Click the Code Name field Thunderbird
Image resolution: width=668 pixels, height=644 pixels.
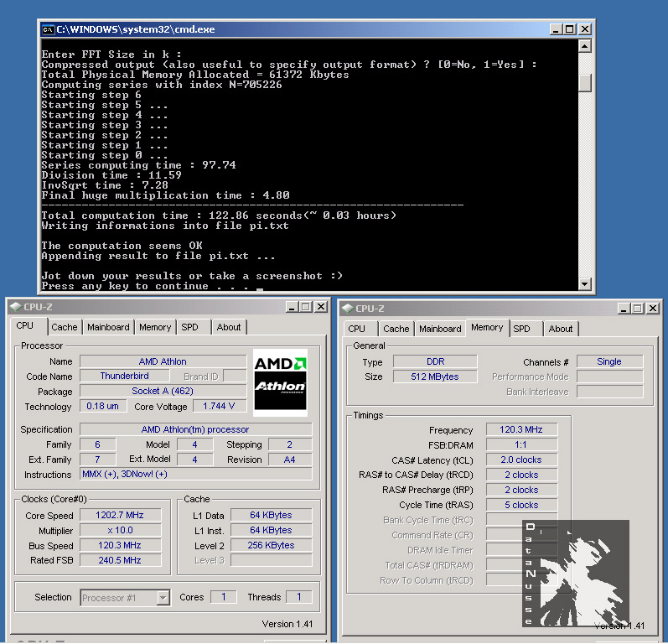pyautogui.click(x=124, y=376)
